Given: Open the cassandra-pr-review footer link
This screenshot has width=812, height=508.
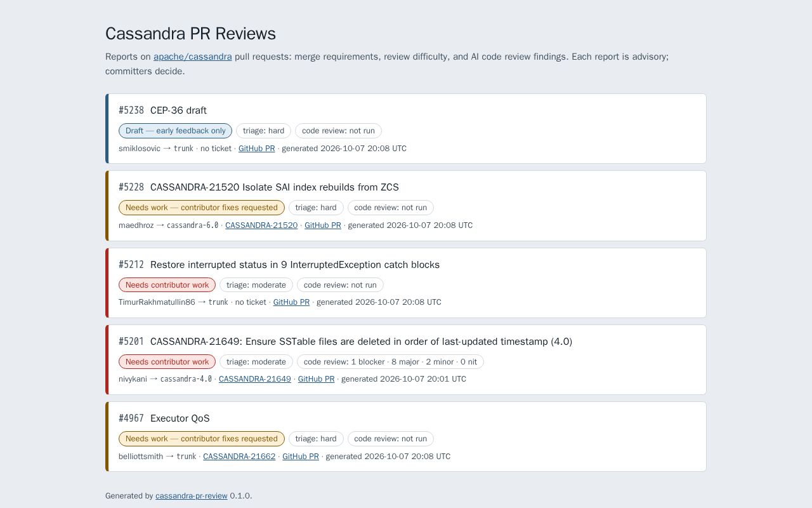Looking at the screenshot, I should point(192,495).
